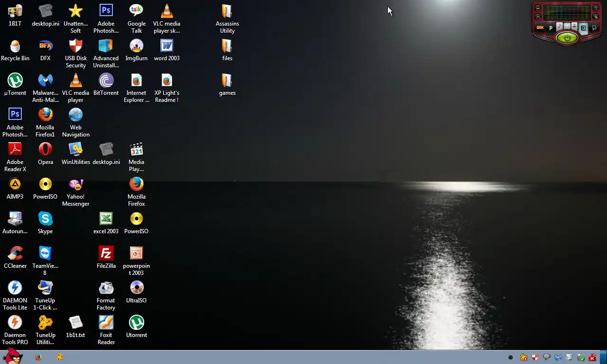
Task: Select the 1b1t.txt text file
Action: click(x=76, y=327)
